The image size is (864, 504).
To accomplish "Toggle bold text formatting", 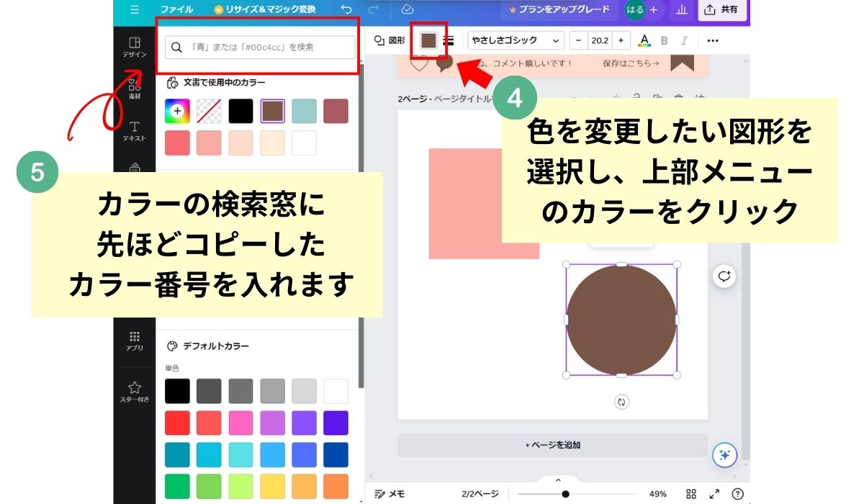I will tap(665, 40).
